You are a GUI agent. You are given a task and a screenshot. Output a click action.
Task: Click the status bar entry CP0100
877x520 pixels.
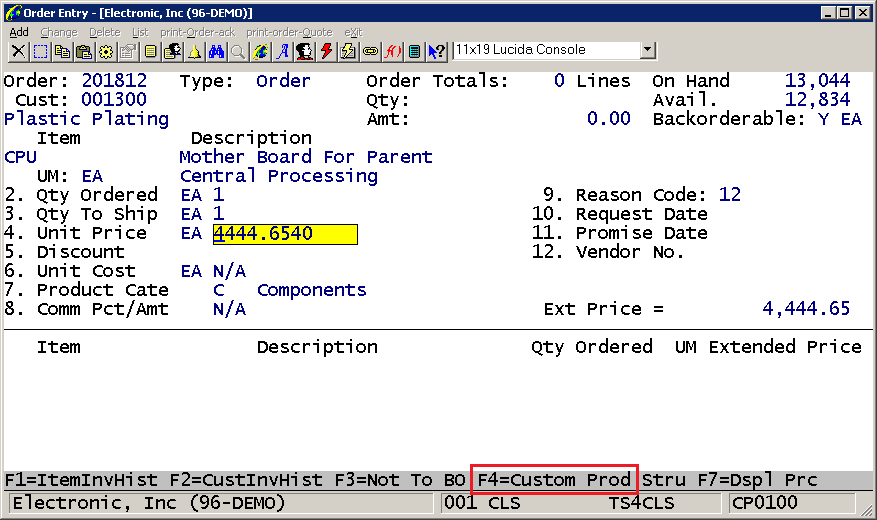[x=765, y=503]
